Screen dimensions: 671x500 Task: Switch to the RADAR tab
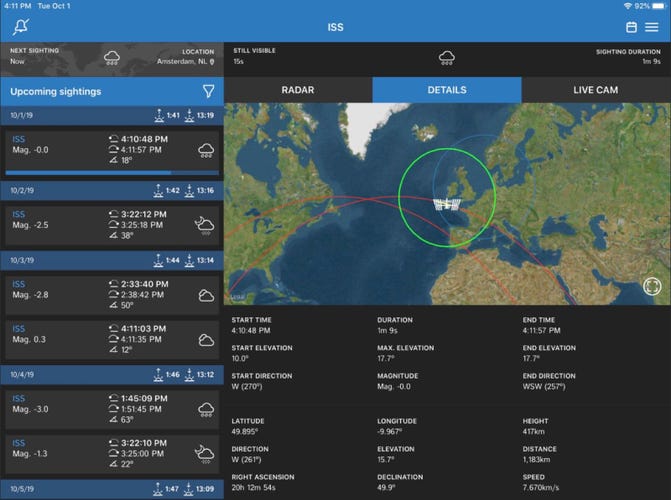click(298, 90)
